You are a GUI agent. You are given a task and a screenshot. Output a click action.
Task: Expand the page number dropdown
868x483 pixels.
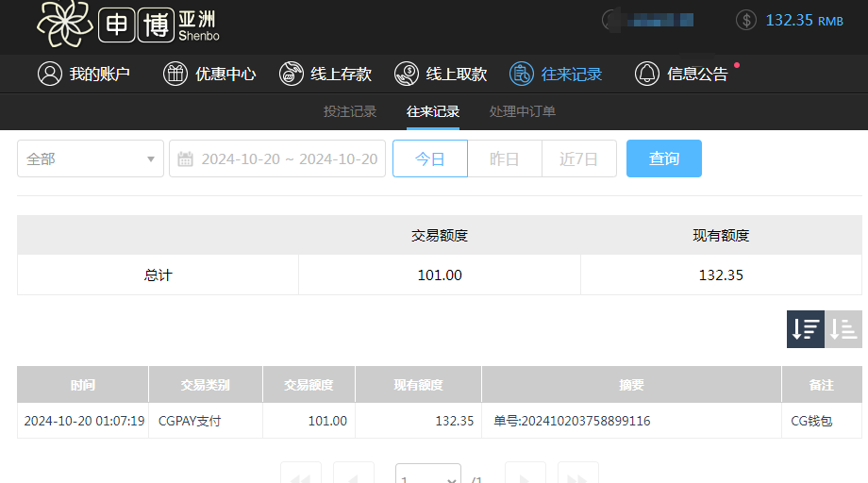click(x=428, y=477)
